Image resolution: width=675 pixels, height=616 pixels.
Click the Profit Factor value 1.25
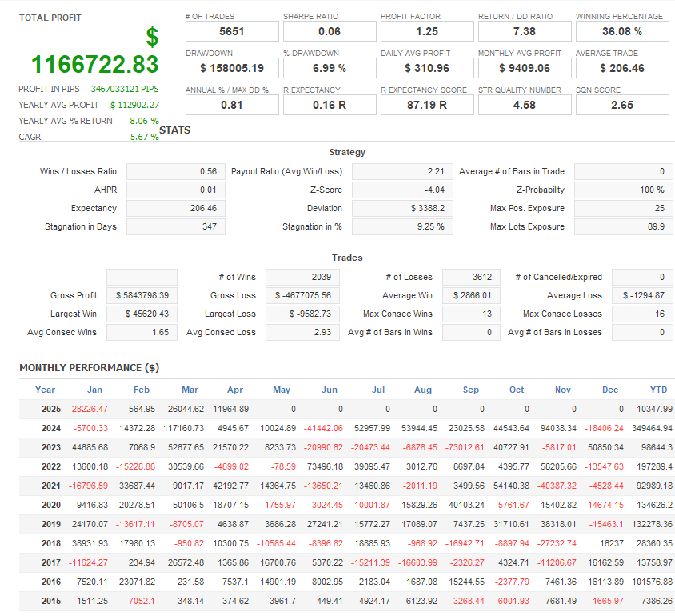[x=427, y=31]
